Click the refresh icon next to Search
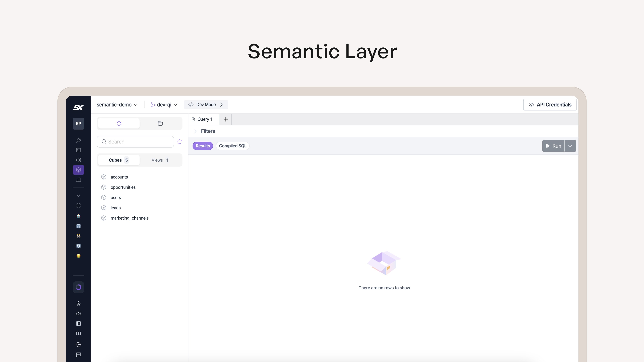Viewport: 644px width, 362px height. tap(179, 142)
